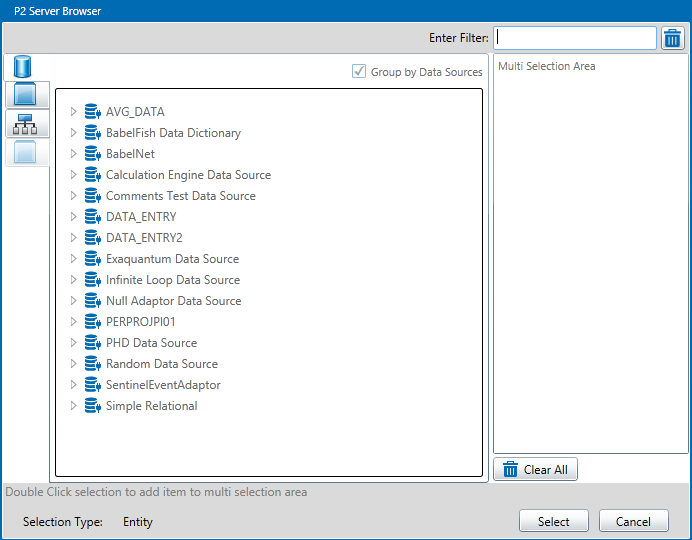Toggle the Group by Data Sources checkbox
Image resolution: width=692 pixels, height=540 pixels.
359,72
